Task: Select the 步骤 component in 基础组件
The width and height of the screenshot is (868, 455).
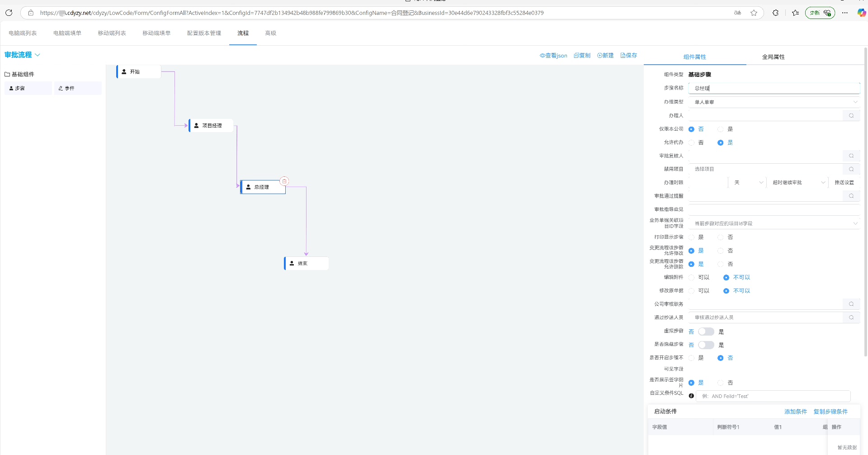Action: click(x=28, y=88)
